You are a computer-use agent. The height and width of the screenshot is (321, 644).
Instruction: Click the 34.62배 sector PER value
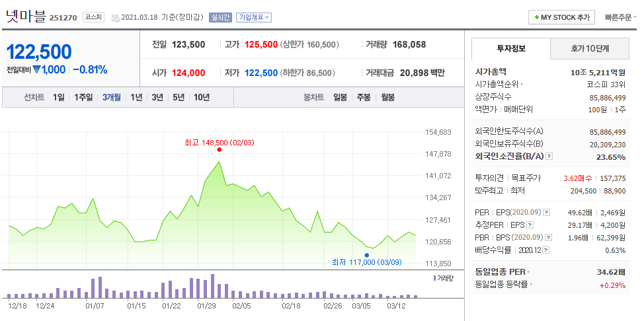[x=611, y=271]
